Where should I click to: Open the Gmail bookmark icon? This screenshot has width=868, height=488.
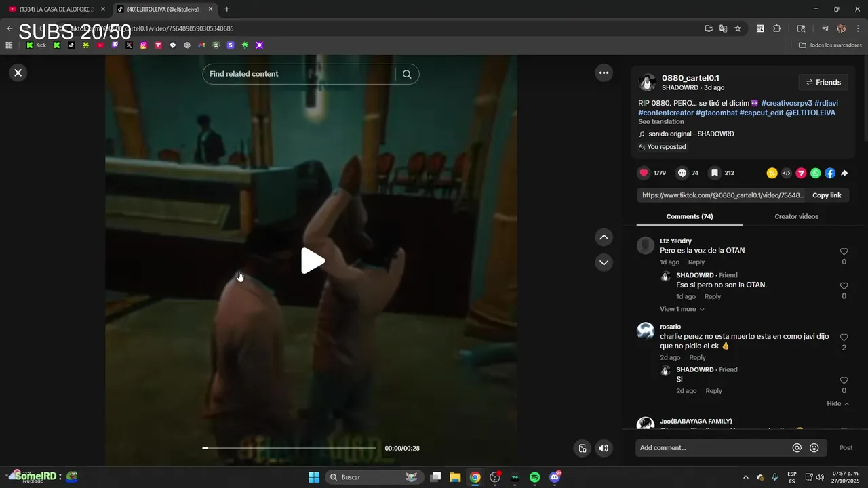coord(201,45)
